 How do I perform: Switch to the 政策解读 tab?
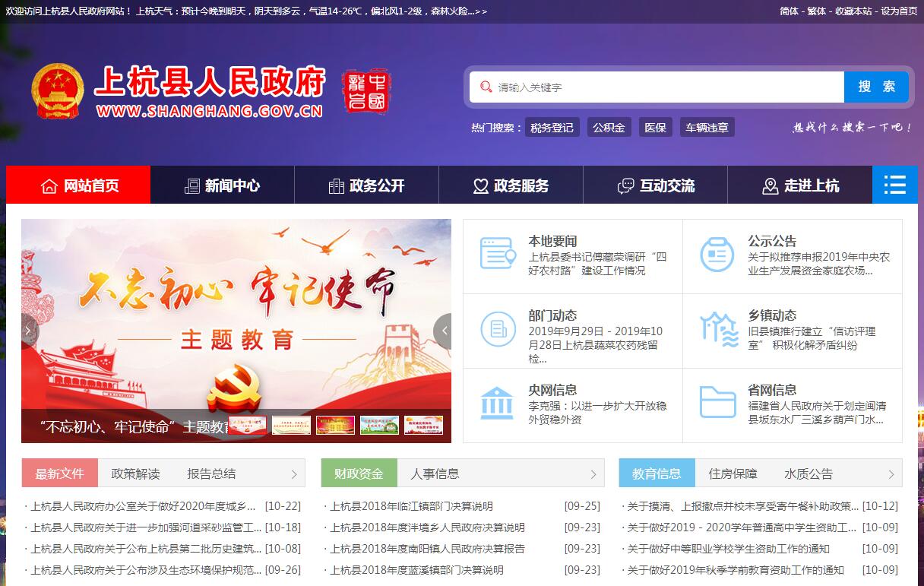(x=135, y=474)
